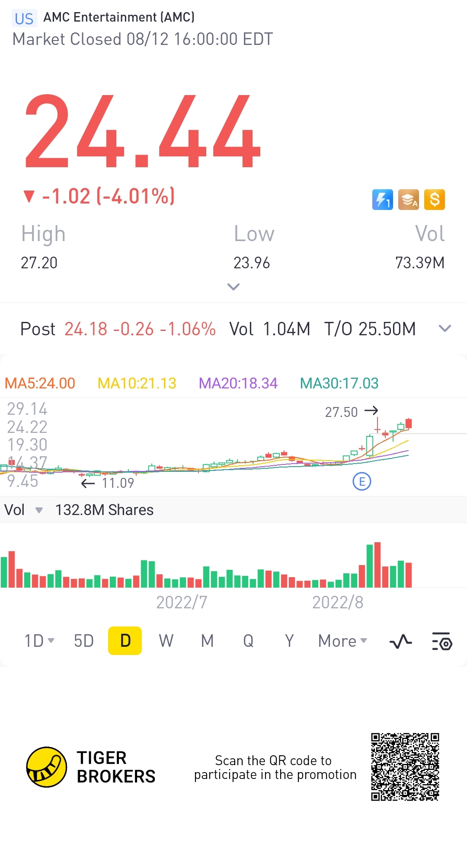The height and width of the screenshot is (868, 467).
Task: Switch to the Q quarterly tab
Action: click(x=248, y=641)
